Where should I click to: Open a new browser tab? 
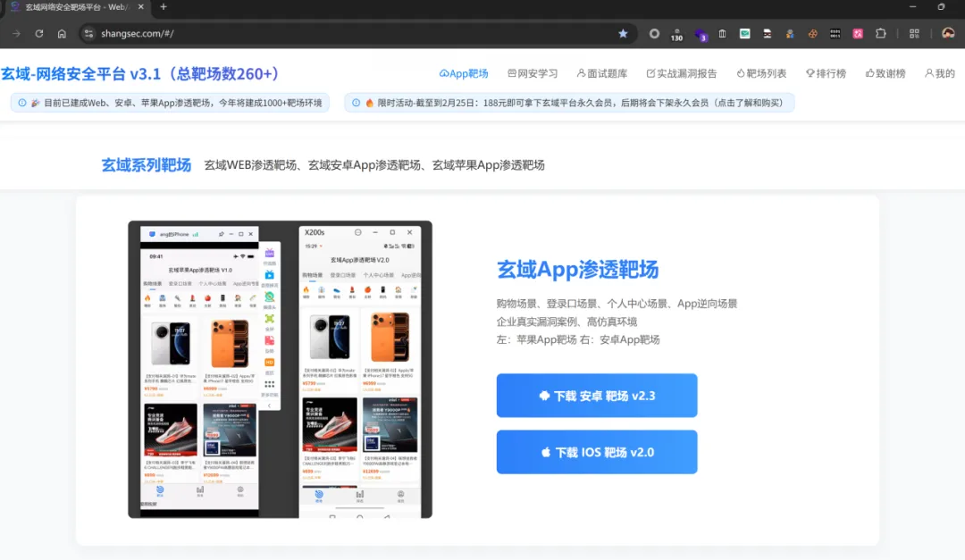164,7
